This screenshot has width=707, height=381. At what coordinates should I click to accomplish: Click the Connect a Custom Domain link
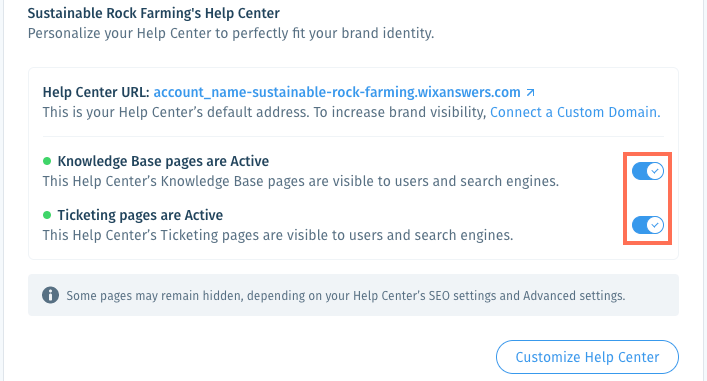tap(575, 112)
